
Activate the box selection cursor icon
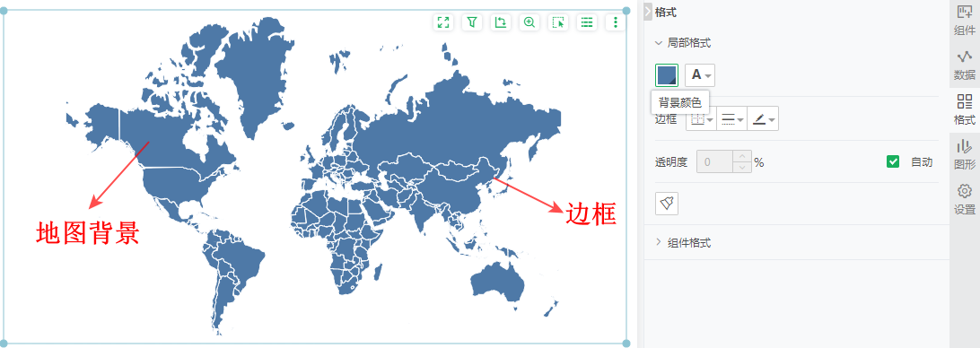click(x=558, y=22)
